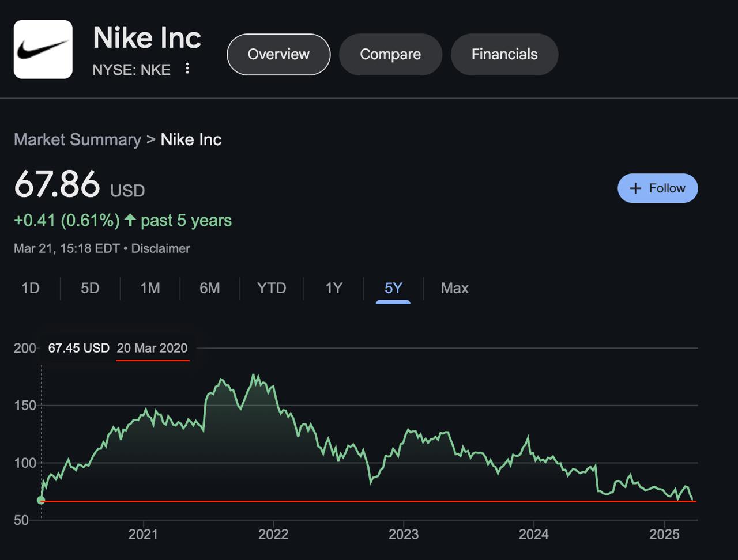Screen dimensions: 738x560
Task: Click the 150 y-axis label
Action: (25, 406)
